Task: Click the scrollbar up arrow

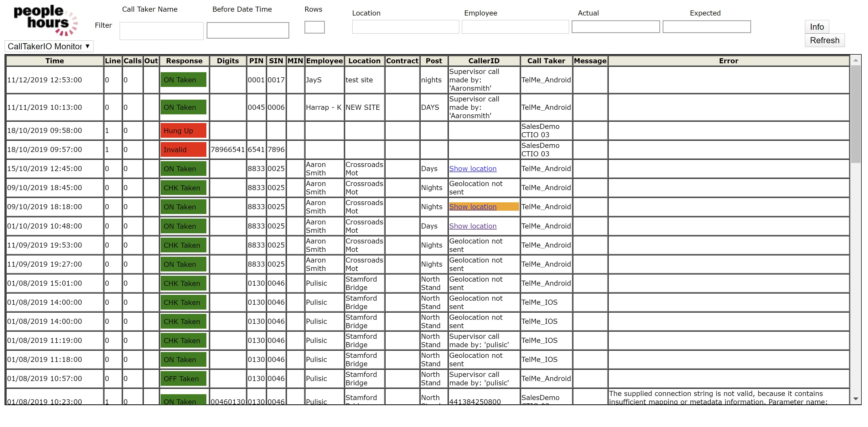Action: (856, 60)
